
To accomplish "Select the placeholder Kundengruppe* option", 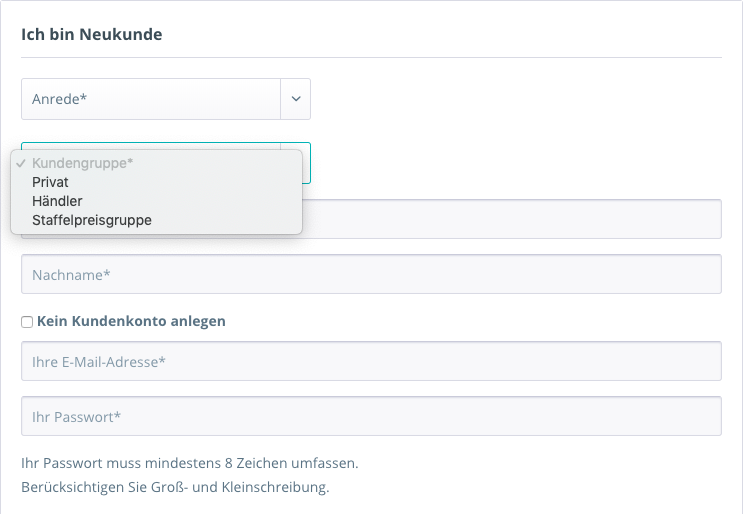I will coord(82,162).
